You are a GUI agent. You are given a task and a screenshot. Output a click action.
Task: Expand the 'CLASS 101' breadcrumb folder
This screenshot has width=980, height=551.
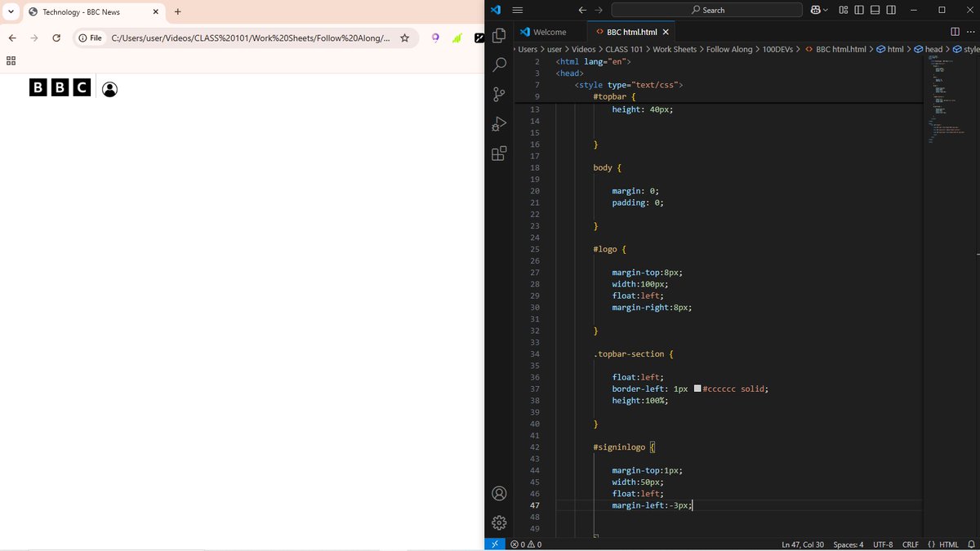(x=624, y=49)
